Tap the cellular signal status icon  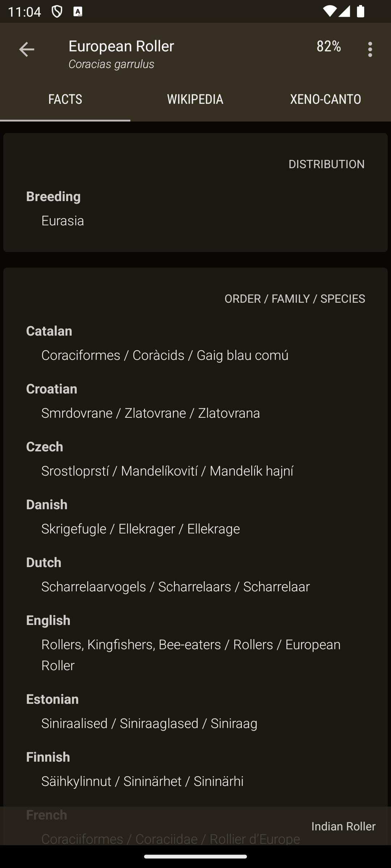344,11
